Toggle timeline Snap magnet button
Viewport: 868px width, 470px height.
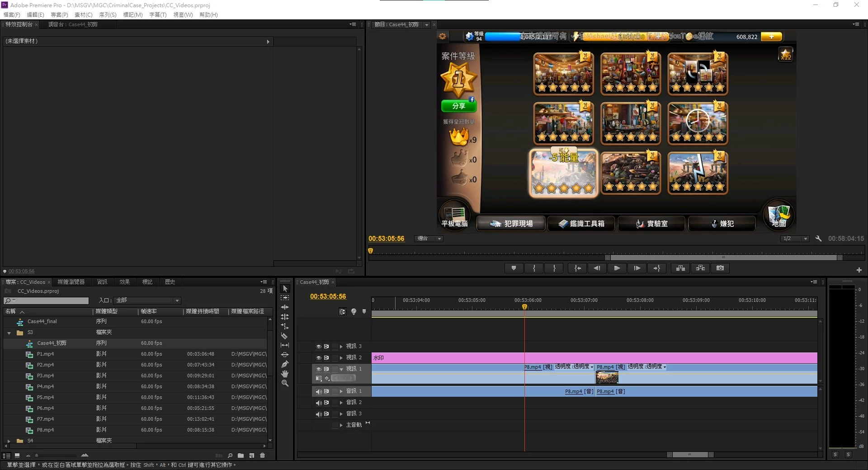pos(342,311)
